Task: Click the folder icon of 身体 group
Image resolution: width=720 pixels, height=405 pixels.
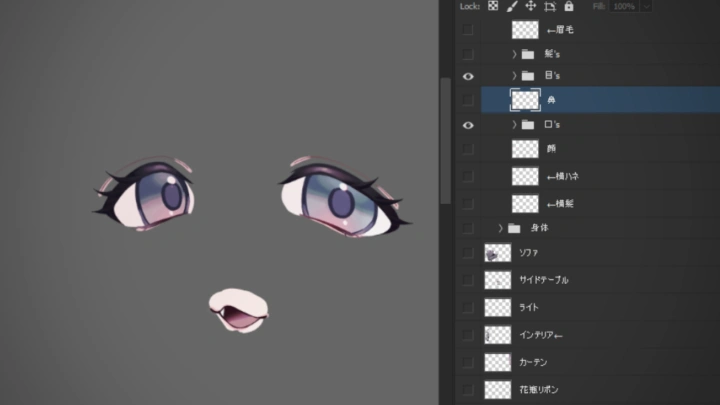Action: click(x=514, y=228)
